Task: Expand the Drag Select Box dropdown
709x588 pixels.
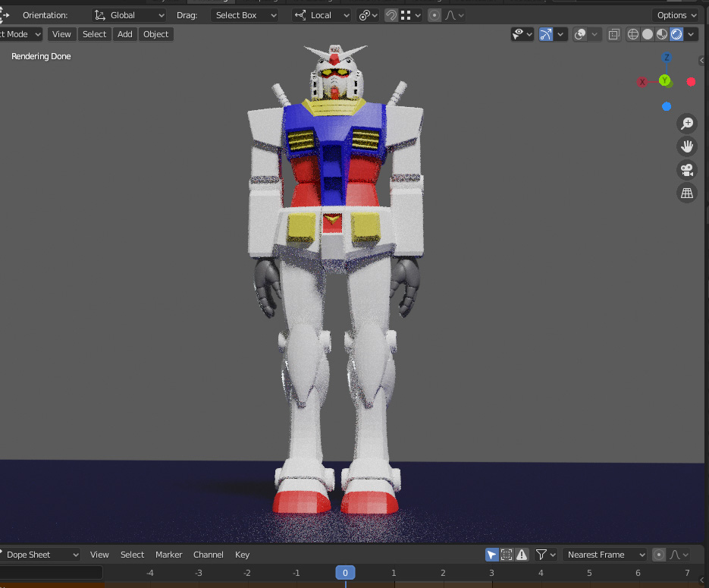Action: [244, 15]
